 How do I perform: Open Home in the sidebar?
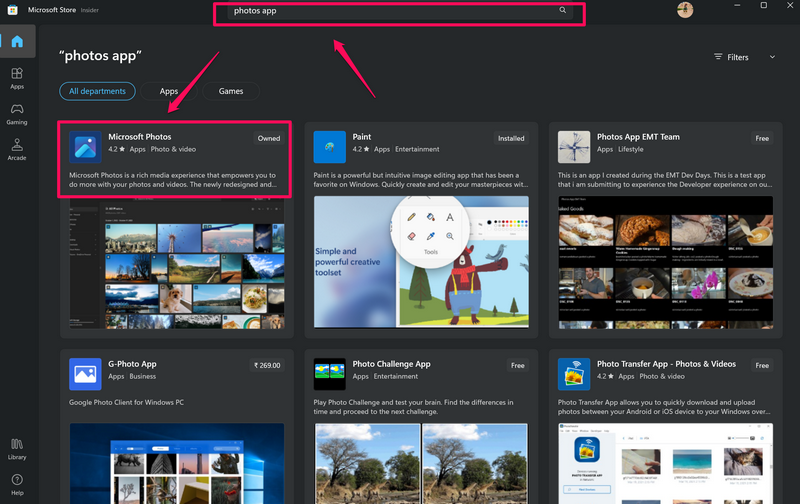[17, 41]
